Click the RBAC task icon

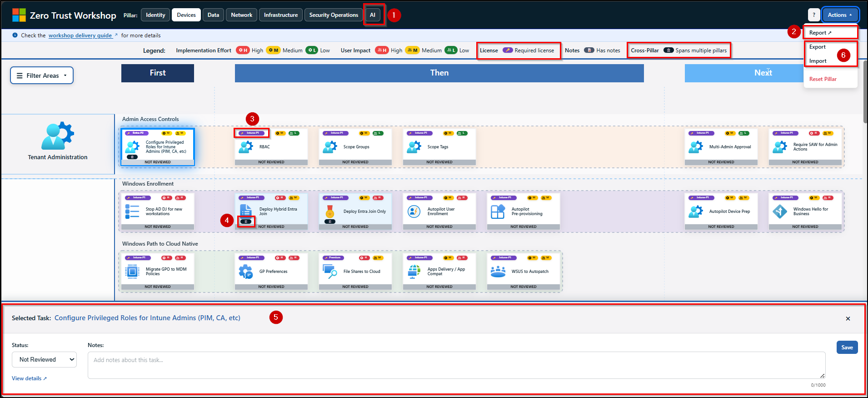tap(246, 147)
